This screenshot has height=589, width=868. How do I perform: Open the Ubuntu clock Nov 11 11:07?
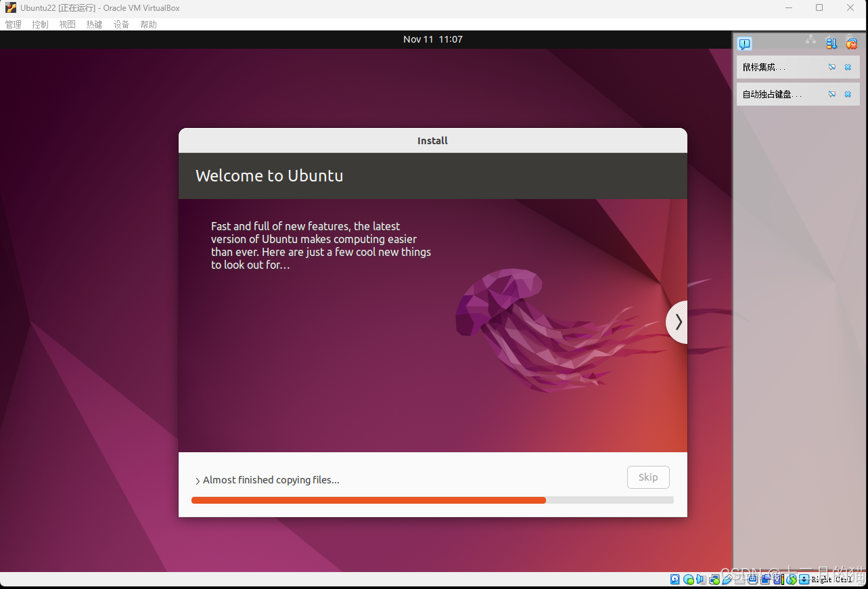click(433, 39)
